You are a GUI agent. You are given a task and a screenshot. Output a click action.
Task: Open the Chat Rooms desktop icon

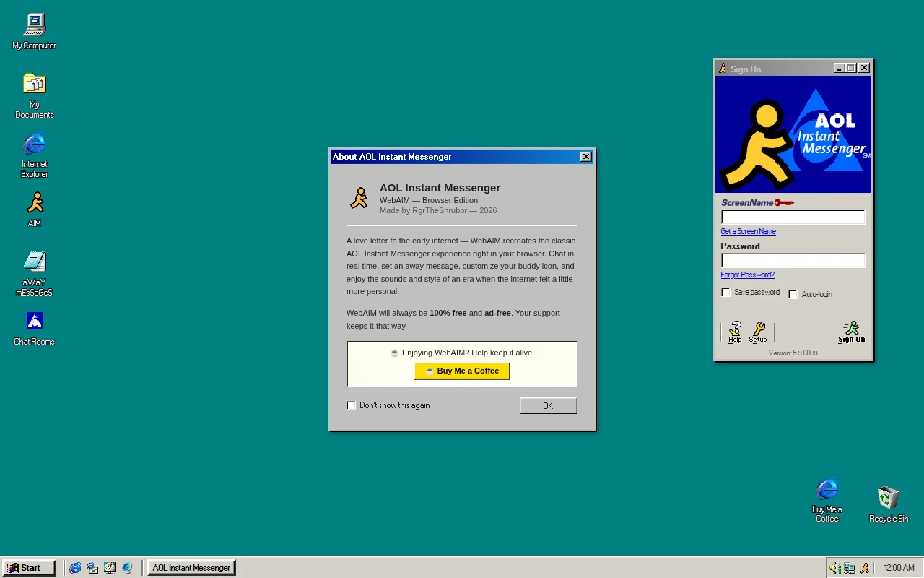point(34,328)
